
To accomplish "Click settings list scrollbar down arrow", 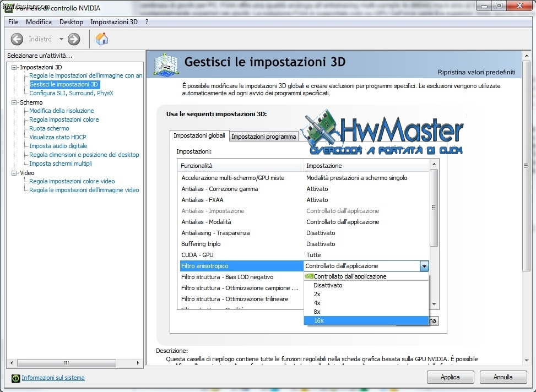I will click(x=434, y=304).
